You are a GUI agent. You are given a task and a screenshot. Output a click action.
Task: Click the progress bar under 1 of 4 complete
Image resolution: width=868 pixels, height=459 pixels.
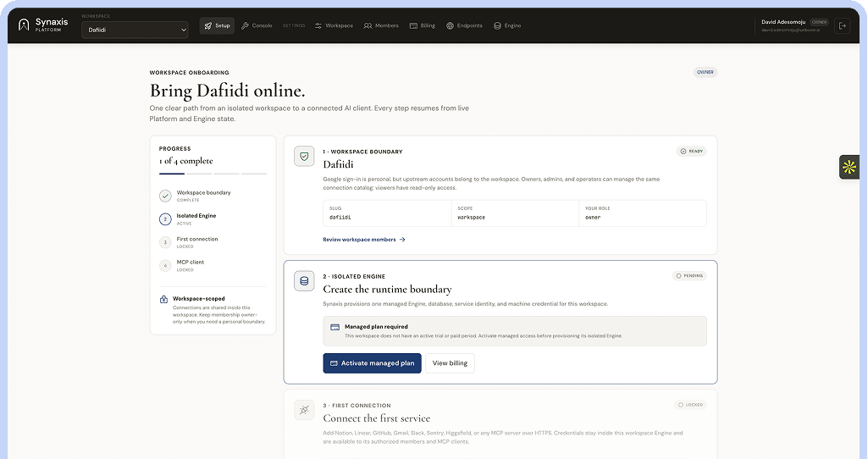213,174
